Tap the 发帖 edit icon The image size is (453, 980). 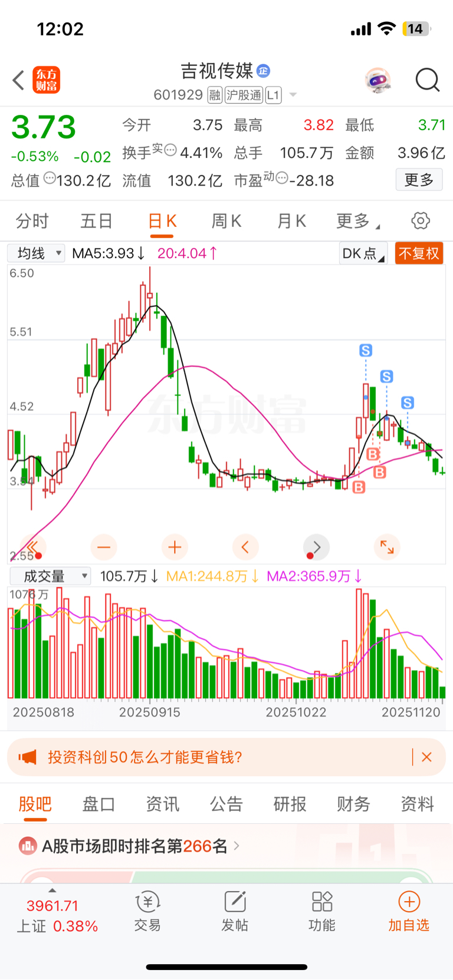coord(235,902)
